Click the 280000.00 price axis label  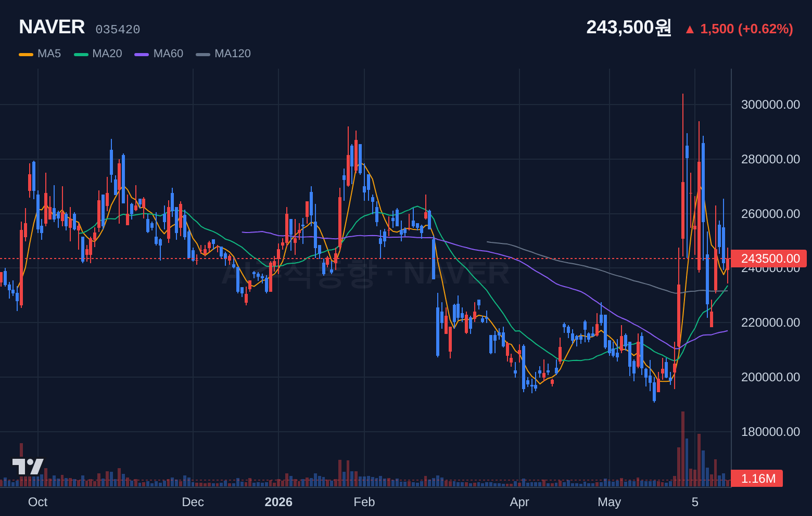click(x=770, y=159)
